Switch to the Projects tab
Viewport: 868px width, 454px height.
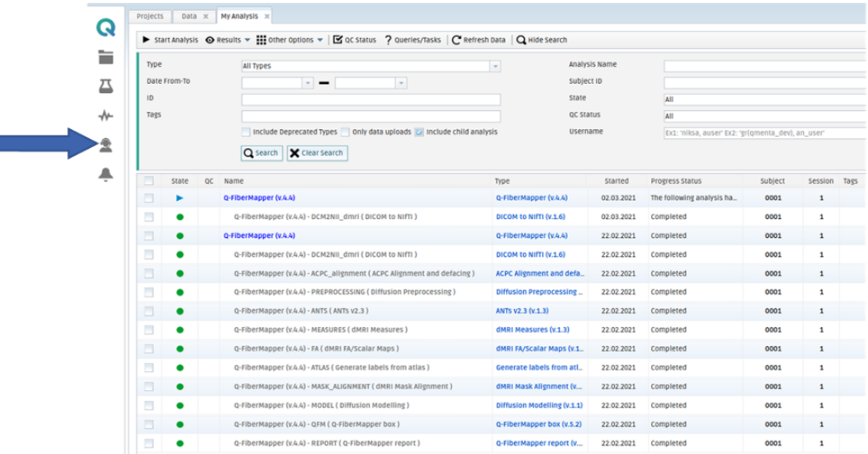[x=150, y=16]
